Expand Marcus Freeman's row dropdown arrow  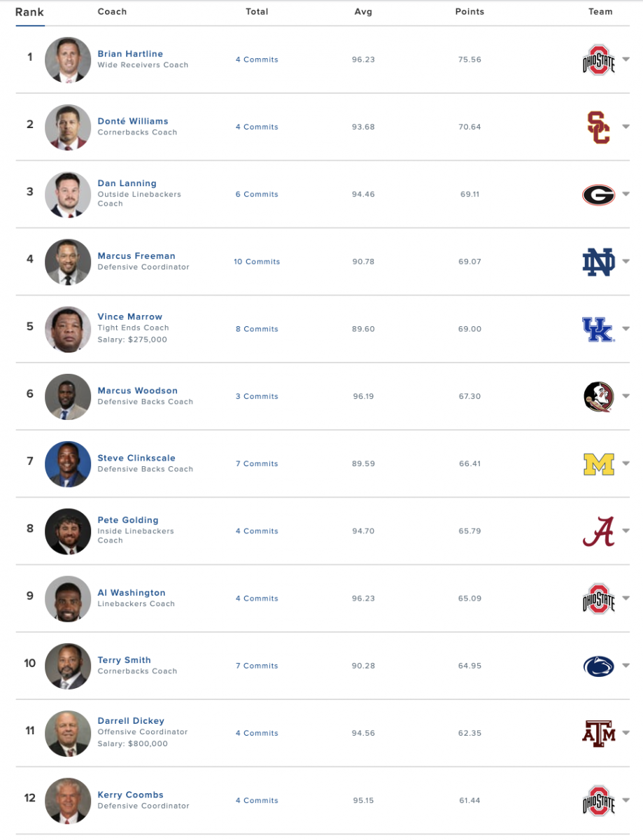626,262
